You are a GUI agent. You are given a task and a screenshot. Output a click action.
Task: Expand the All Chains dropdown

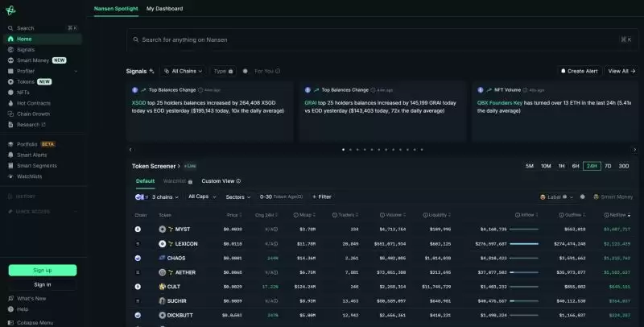coord(184,71)
